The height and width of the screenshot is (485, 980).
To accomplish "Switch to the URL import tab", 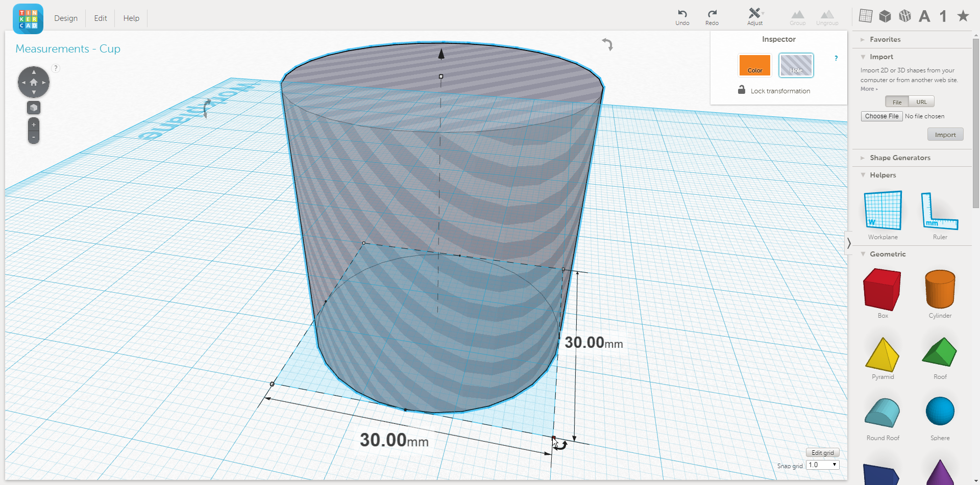I will pyautogui.click(x=921, y=102).
